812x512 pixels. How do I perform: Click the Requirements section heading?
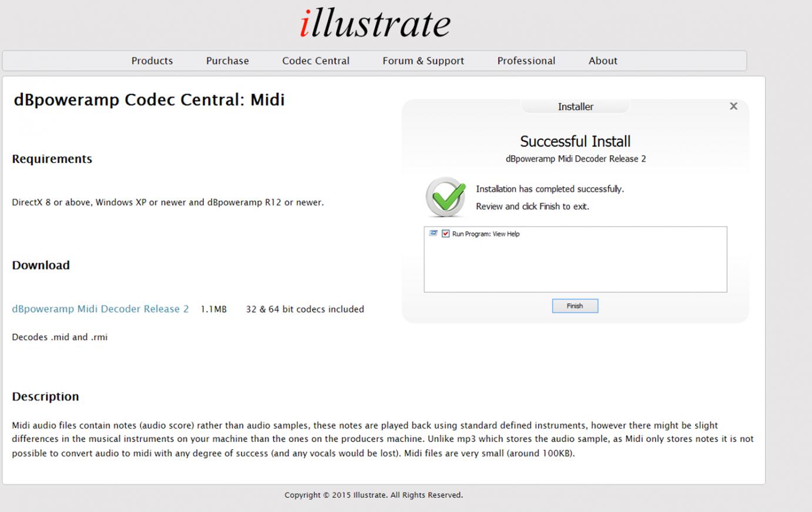coord(52,159)
